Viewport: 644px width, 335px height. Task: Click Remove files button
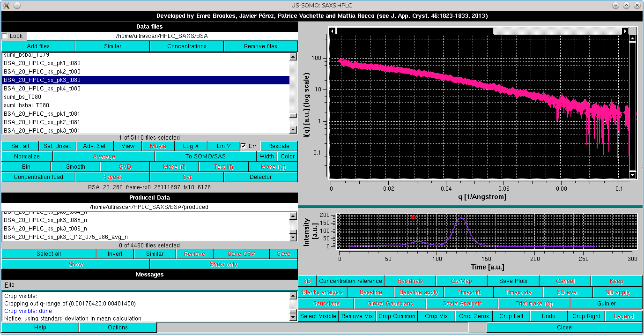point(261,46)
